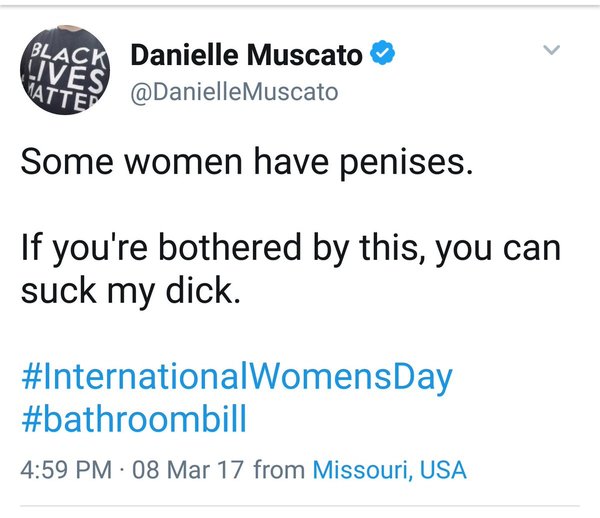Image resolution: width=600 pixels, height=518 pixels.
Task: Expand the tweet options chevron
Action: tap(551, 49)
